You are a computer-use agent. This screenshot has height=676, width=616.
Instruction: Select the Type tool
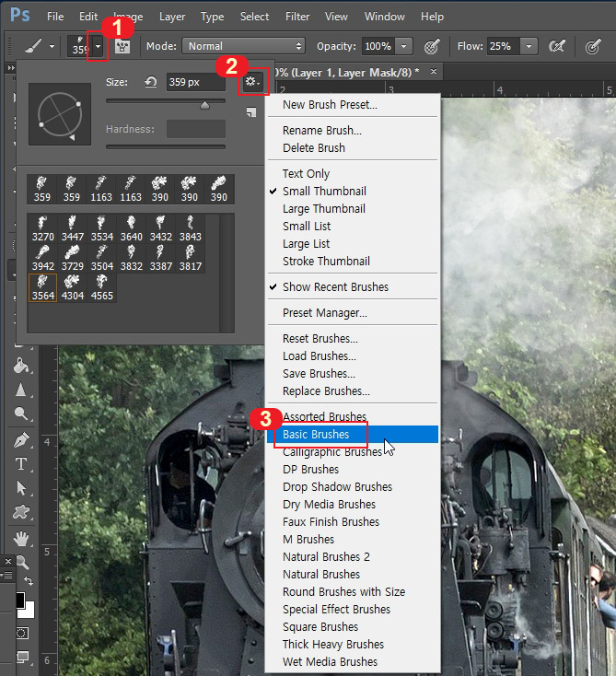click(20, 464)
